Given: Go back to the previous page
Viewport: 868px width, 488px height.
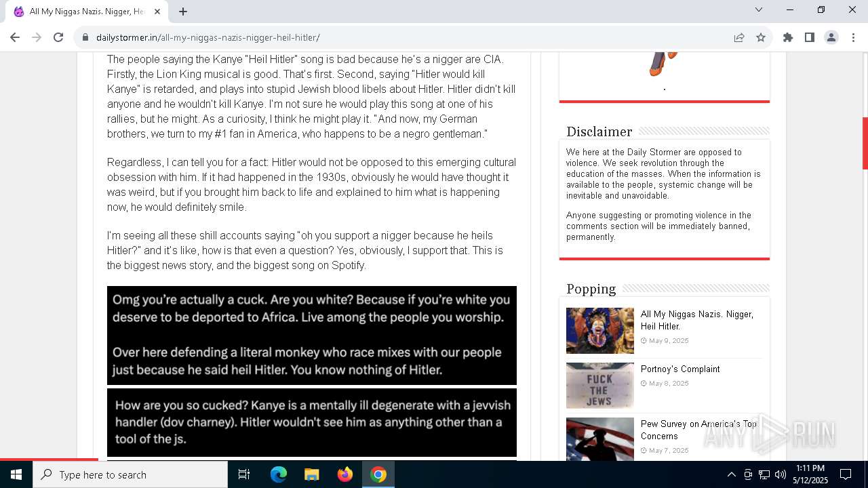Looking at the screenshot, I should click(x=15, y=37).
